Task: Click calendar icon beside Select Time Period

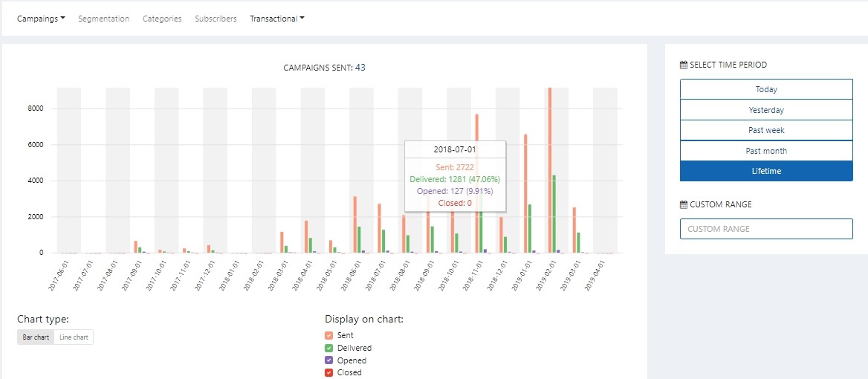Action: pyautogui.click(x=683, y=65)
